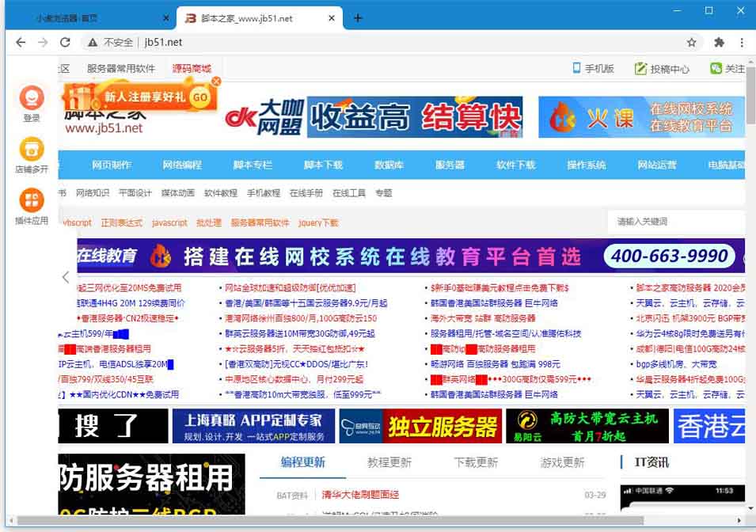Click the GO button on promo banner
This screenshot has height=532, width=756.
pyautogui.click(x=200, y=97)
